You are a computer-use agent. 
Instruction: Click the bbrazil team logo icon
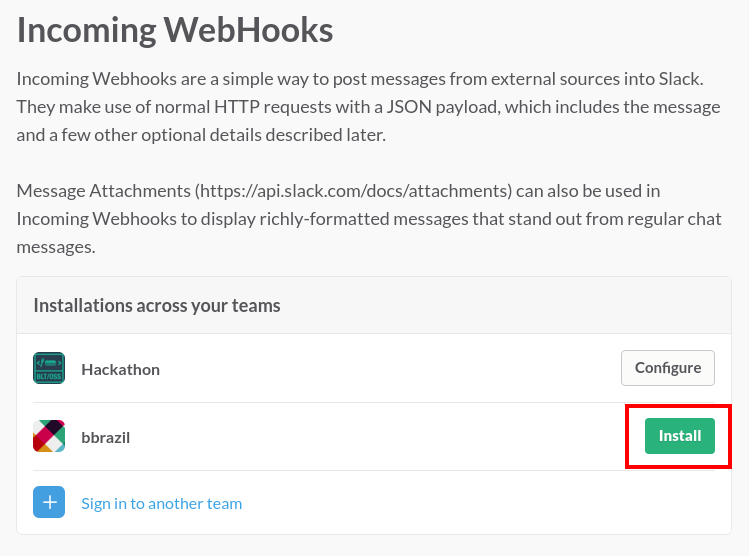(x=49, y=436)
